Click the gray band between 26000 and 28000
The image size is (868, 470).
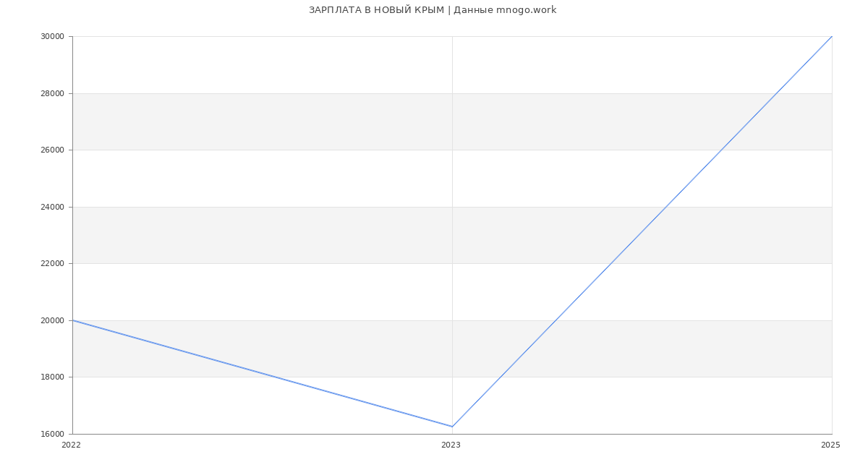coord(452,121)
